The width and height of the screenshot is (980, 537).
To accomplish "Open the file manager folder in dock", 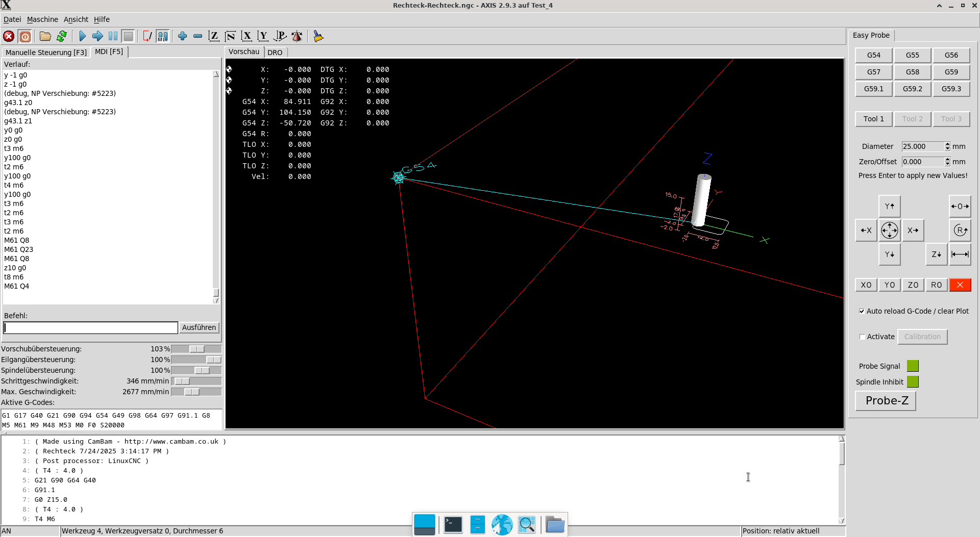I will pyautogui.click(x=554, y=524).
